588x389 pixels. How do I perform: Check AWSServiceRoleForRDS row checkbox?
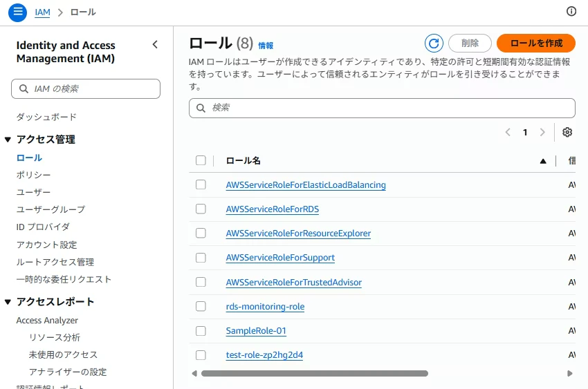pyautogui.click(x=201, y=209)
